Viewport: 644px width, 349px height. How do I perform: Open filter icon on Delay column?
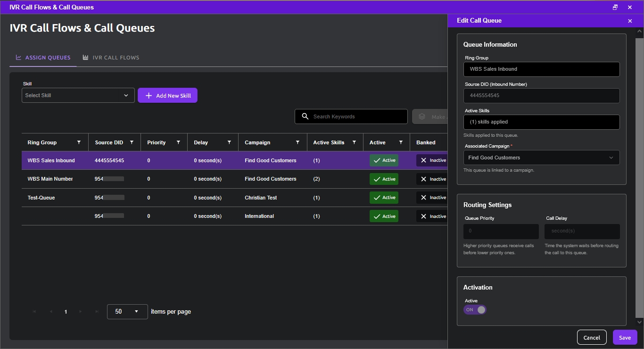point(229,142)
